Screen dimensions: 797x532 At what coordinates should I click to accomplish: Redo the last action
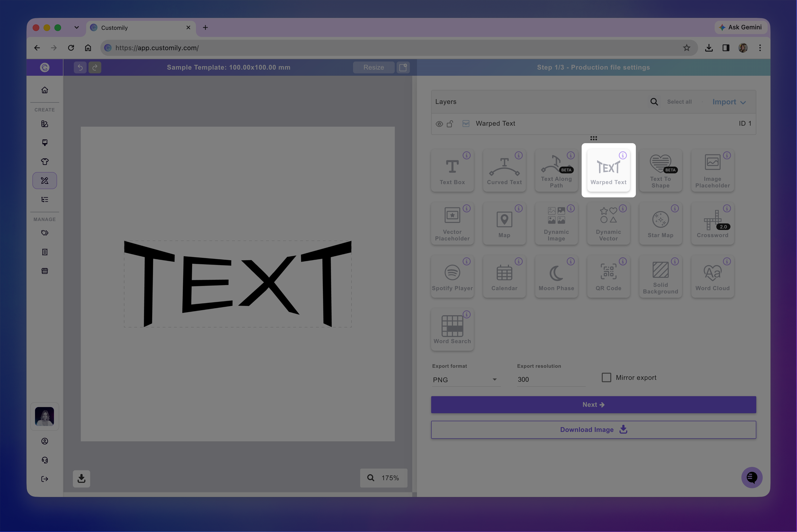pyautogui.click(x=95, y=67)
